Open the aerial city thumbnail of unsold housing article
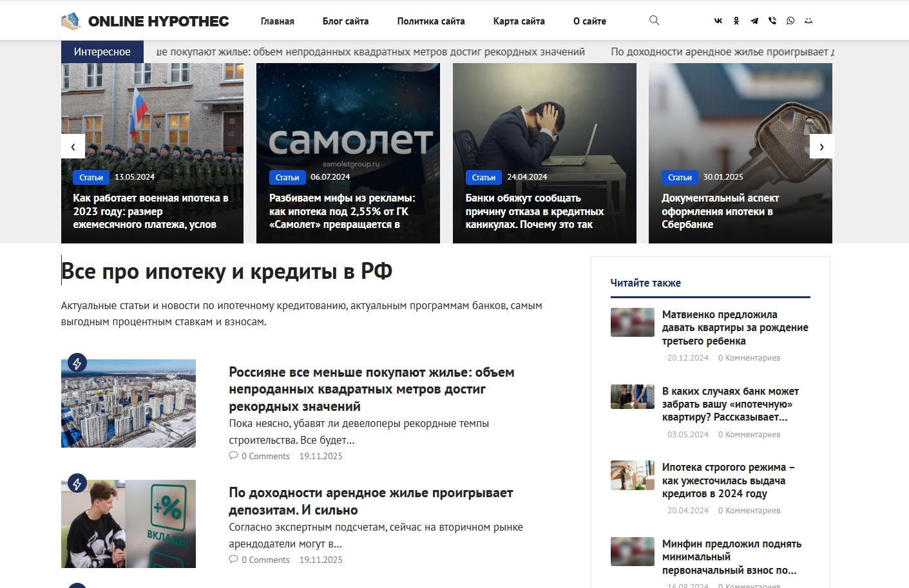The image size is (909, 588). [x=128, y=403]
